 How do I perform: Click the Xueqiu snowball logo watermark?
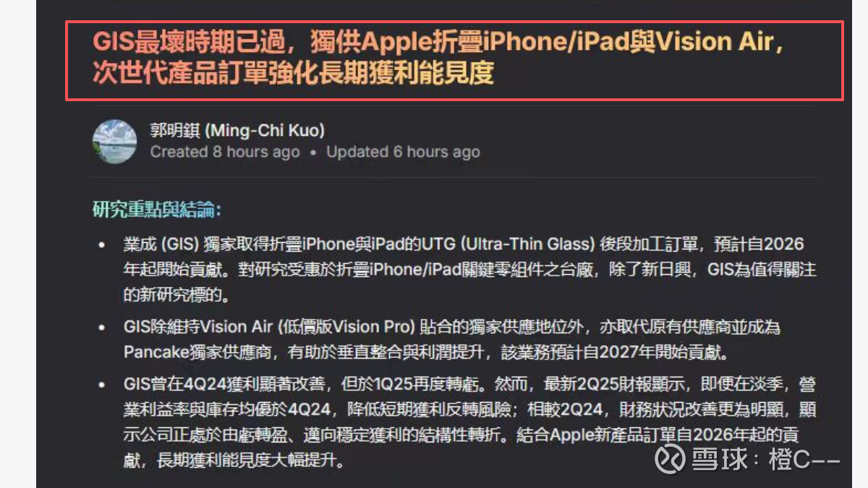tap(671, 459)
